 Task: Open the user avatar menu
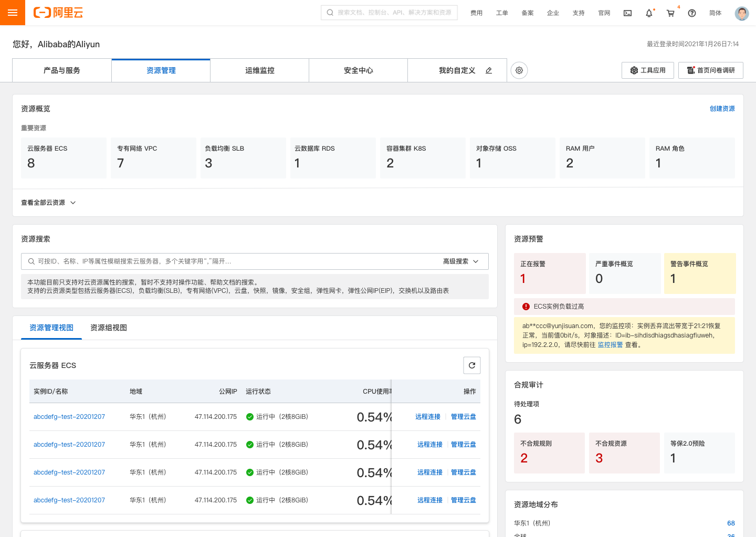[742, 13]
